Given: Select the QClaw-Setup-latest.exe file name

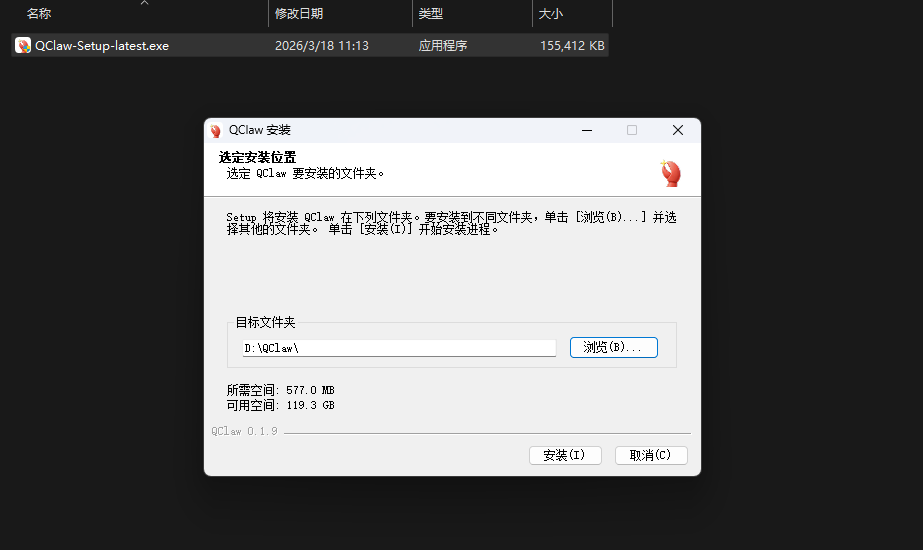Looking at the screenshot, I should (x=102, y=45).
